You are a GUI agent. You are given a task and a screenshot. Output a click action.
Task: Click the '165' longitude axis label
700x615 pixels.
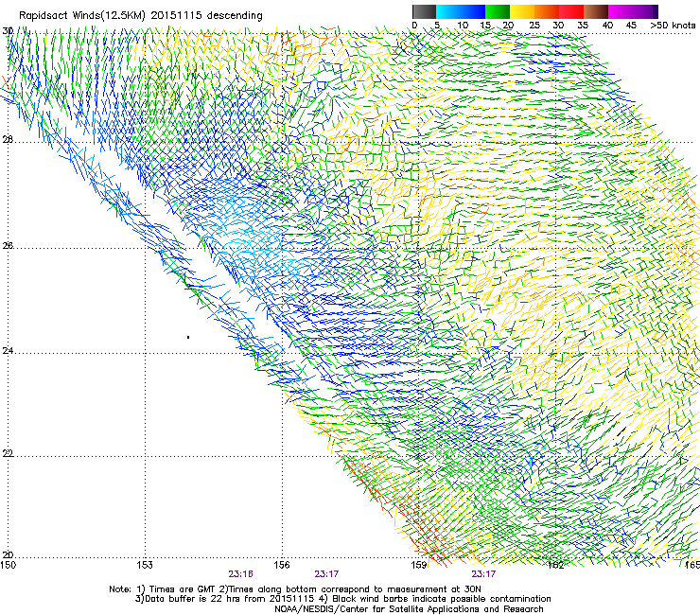pyautogui.click(x=692, y=565)
